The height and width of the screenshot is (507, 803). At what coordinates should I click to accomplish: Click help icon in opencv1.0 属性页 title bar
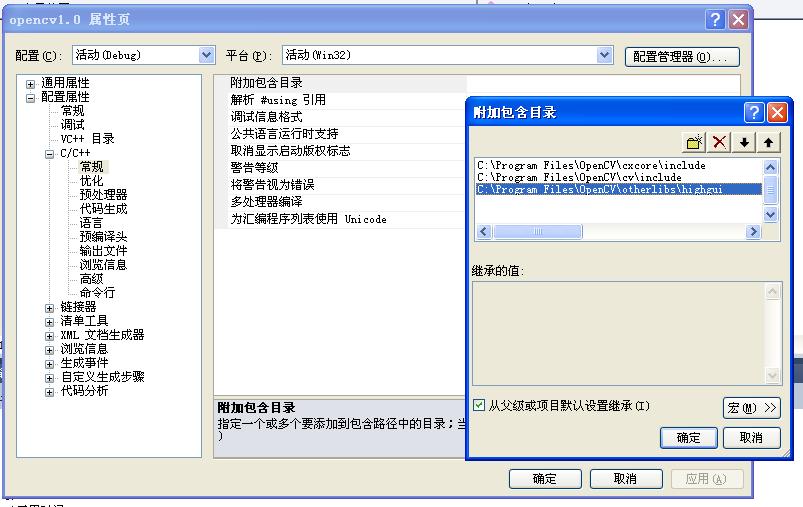coord(715,19)
